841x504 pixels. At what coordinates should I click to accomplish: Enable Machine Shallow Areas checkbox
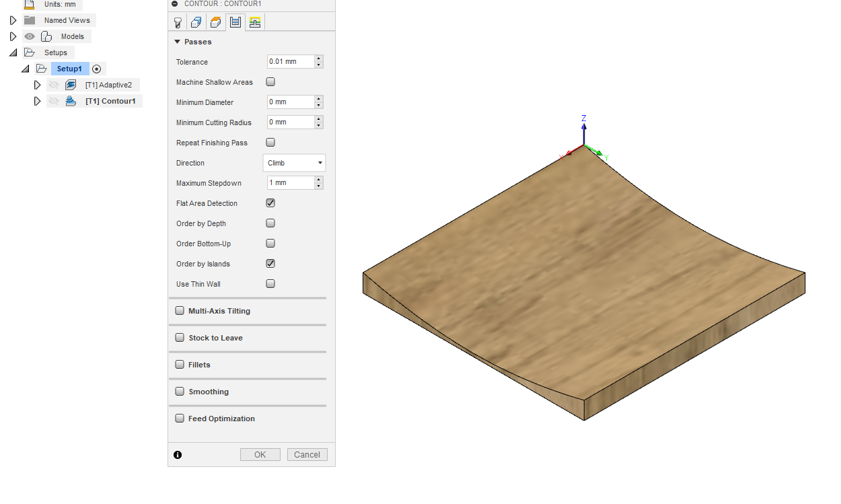[270, 82]
